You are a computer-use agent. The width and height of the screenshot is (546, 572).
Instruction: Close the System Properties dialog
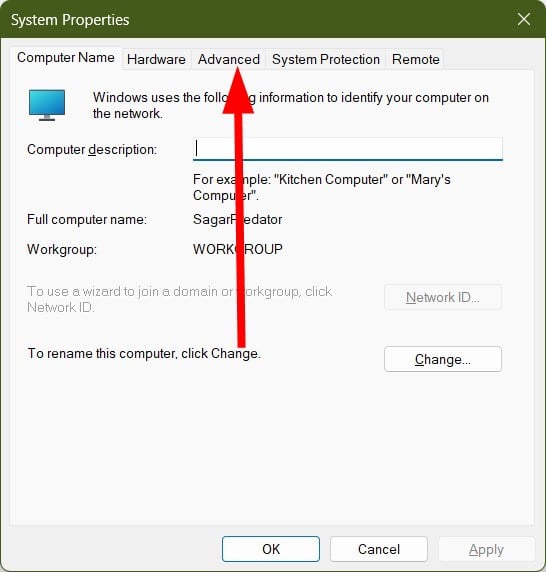tap(524, 19)
